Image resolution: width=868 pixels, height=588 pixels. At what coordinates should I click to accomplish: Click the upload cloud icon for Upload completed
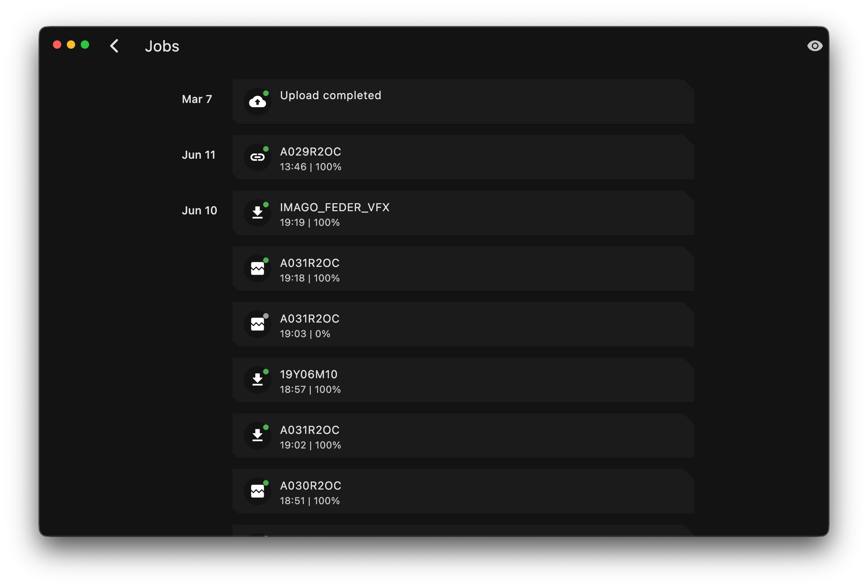pos(257,101)
